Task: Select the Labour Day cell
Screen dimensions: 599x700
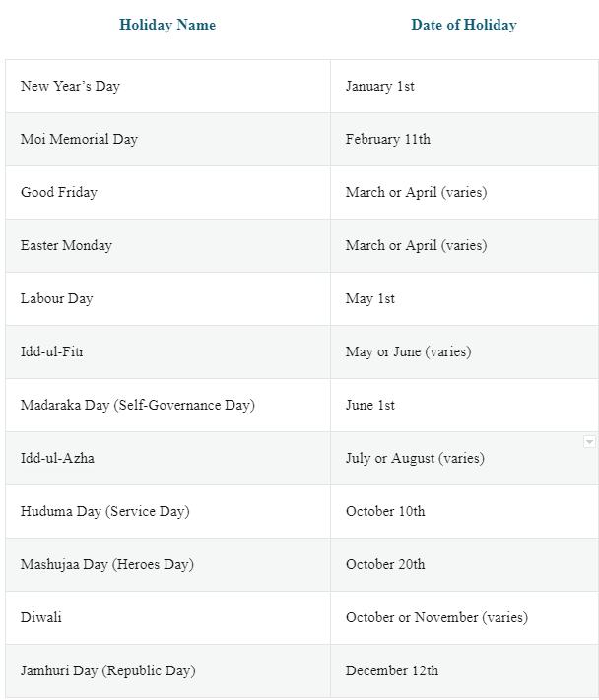Action: [x=56, y=298]
